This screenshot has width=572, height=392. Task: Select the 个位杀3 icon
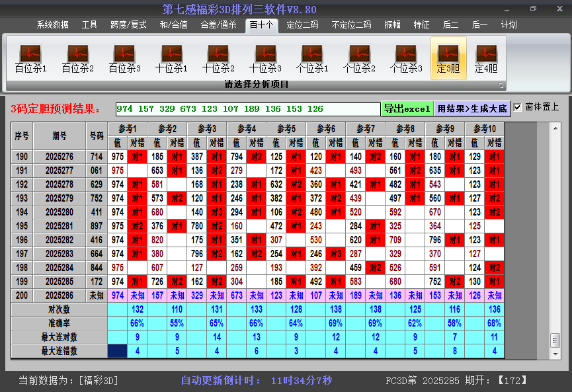[406, 59]
